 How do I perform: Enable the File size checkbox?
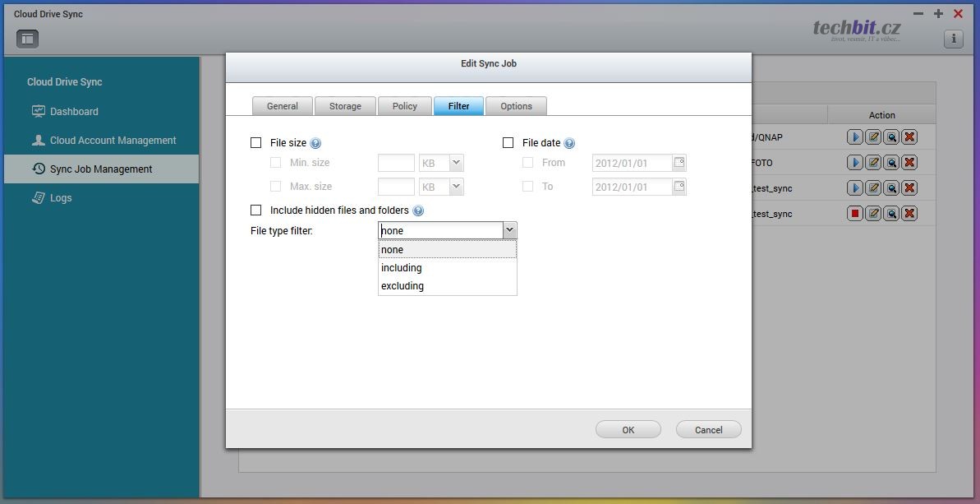click(256, 143)
